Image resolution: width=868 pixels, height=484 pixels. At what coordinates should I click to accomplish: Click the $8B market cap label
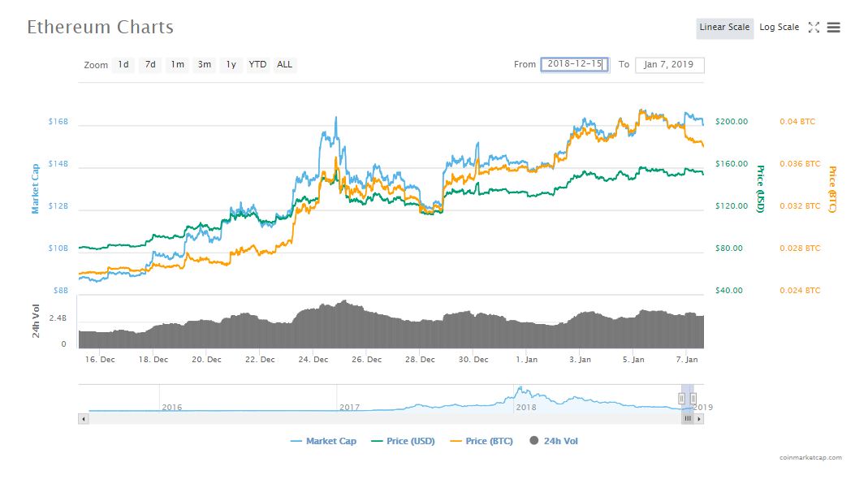pyautogui.click(x=61, y=291)
